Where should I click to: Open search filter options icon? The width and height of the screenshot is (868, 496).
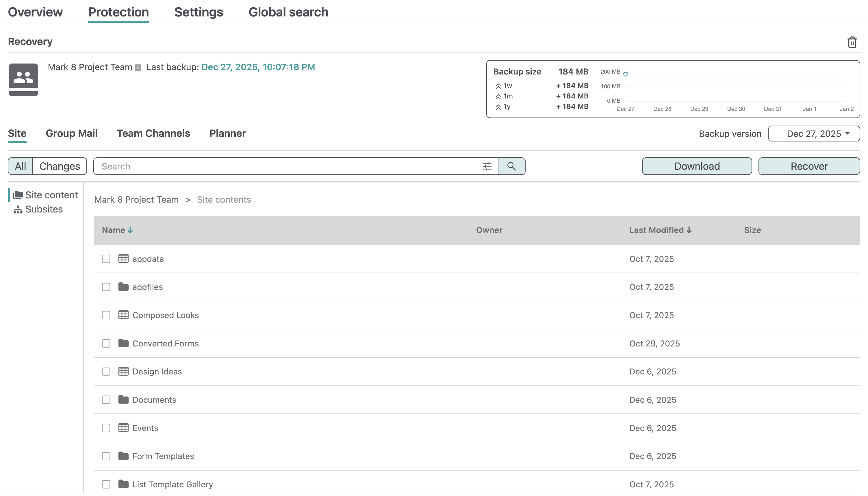[487, 166]
